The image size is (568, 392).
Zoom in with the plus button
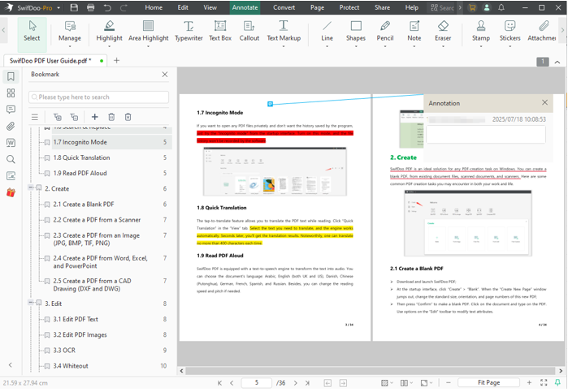coord(529,382)
